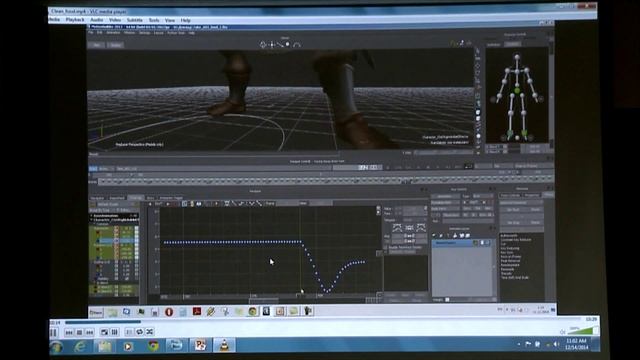Pause the VLC video playback
Screen dimensions: 640x360
click(54, 332)
